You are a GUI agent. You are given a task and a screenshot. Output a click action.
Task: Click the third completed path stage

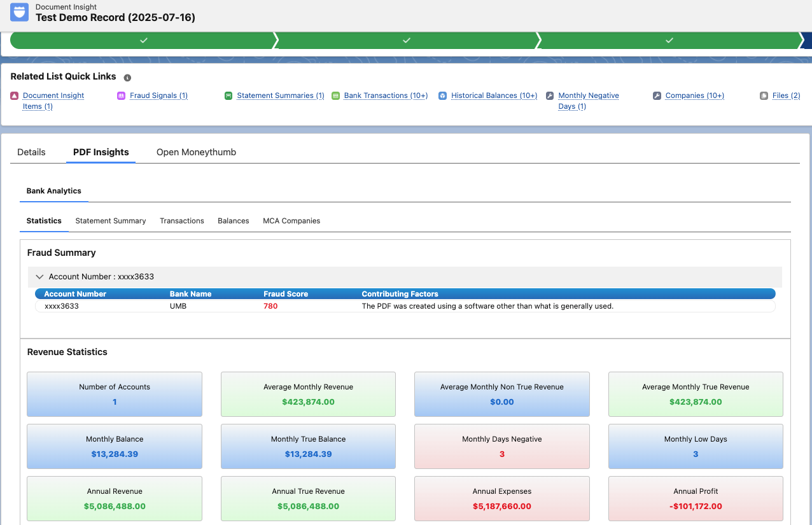(x=669, y=40)
